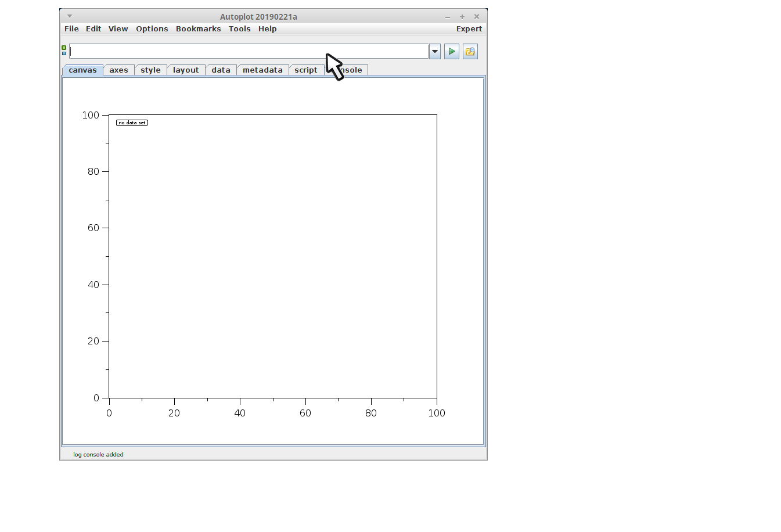Screen dimensions: 781x532
Task: Select the layout tab
Action: [x=186, y=70]
